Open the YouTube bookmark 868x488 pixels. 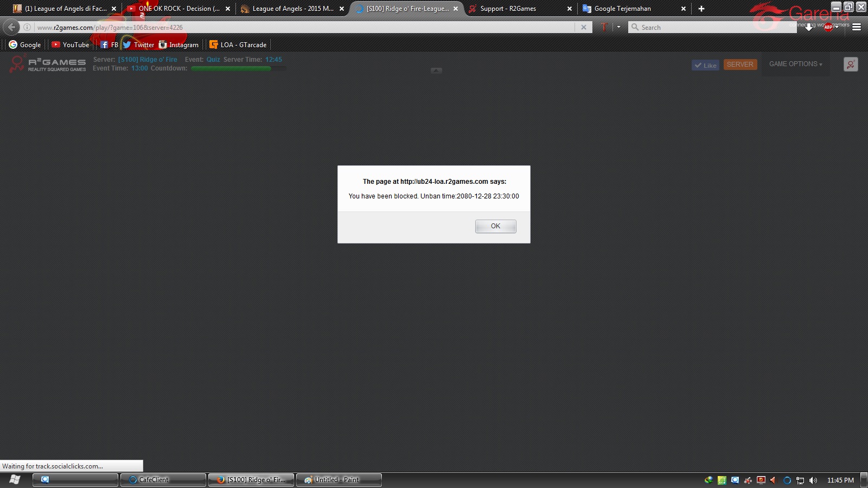coord(71,45)
